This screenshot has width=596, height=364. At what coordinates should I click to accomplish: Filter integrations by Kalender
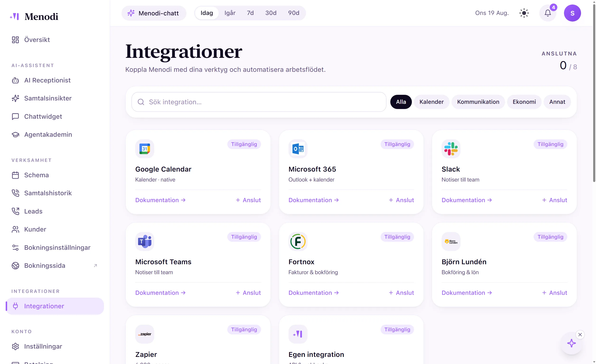[431, 102]
